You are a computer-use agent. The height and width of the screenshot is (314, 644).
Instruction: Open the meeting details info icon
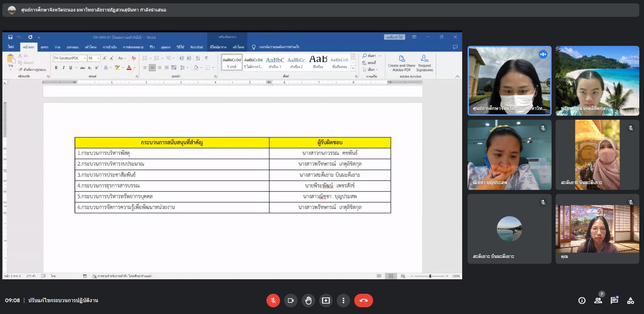582,301
